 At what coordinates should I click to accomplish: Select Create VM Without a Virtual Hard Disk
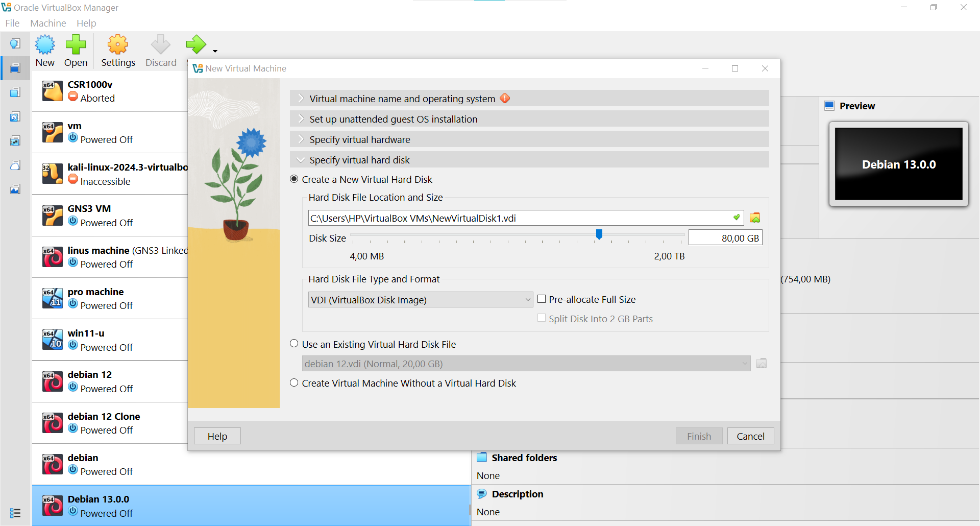tap(294, 382)
